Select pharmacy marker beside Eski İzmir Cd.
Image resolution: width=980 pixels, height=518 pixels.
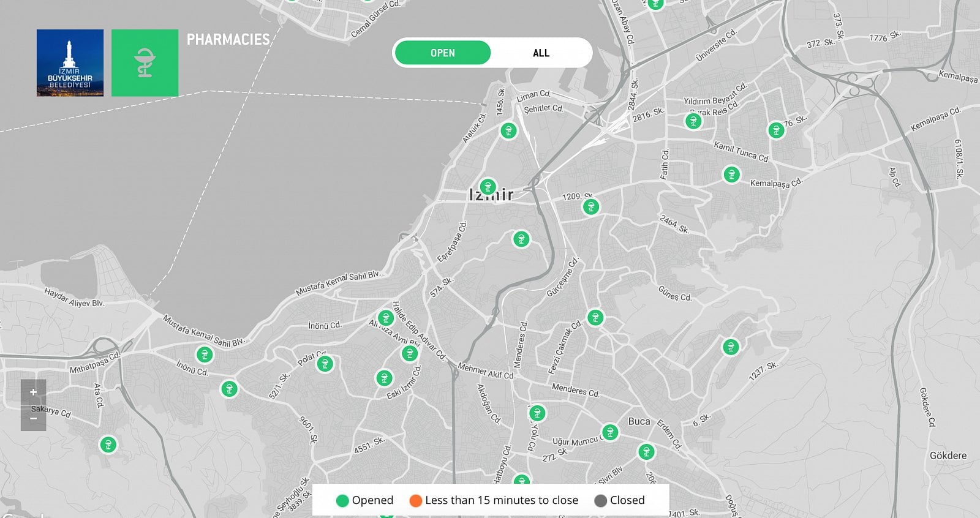tap(384, 378)
